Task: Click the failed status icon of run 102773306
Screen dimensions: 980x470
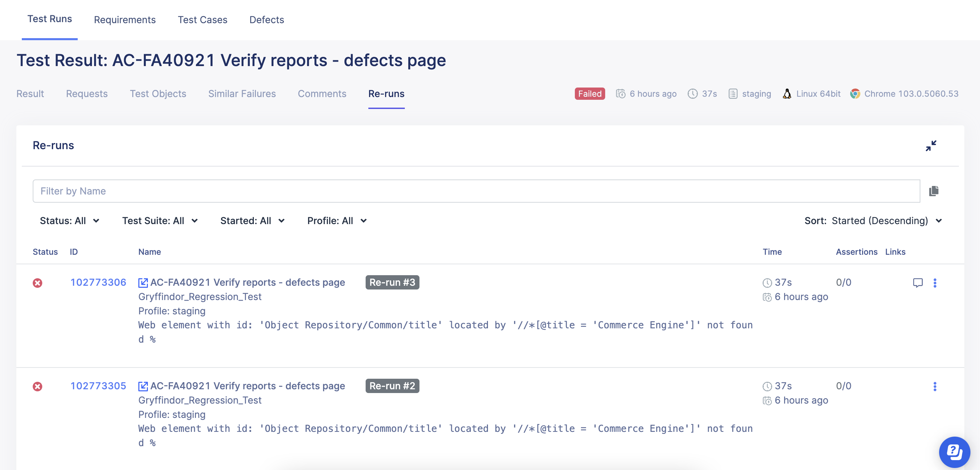Action: [x=37, y=283]
